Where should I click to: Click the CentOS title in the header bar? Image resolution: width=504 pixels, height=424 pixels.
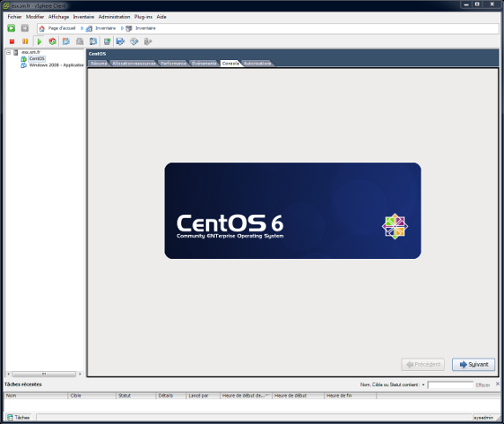[x=97, y=54]
